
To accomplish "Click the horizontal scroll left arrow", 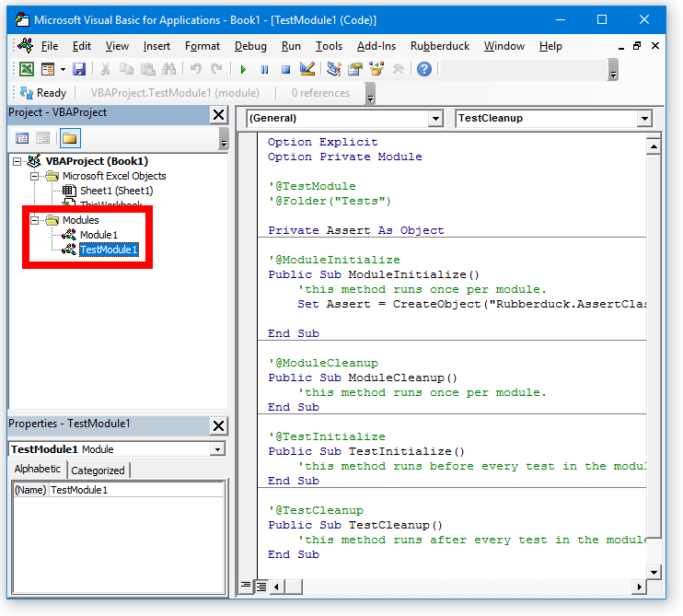I will coord(277,587).
